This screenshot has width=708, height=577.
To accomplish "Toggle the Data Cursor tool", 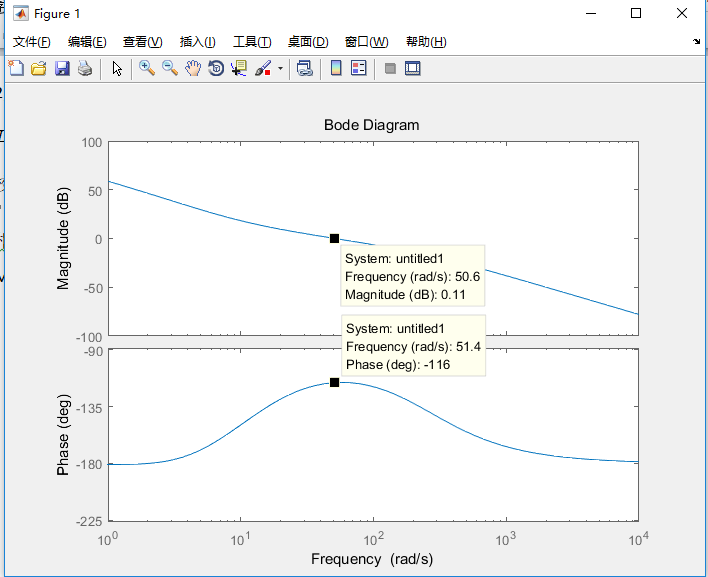I will 239,69.
